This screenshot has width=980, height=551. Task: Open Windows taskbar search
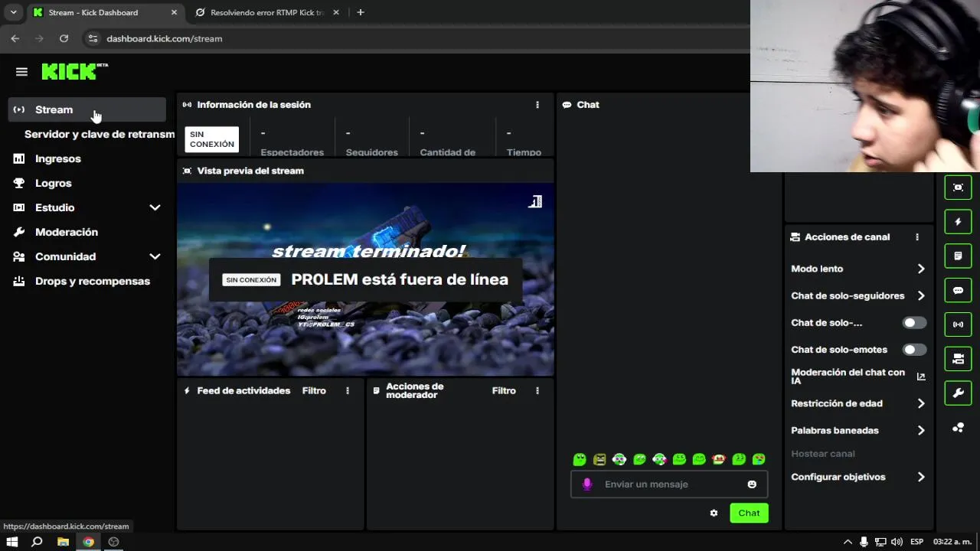pos(37,542)
